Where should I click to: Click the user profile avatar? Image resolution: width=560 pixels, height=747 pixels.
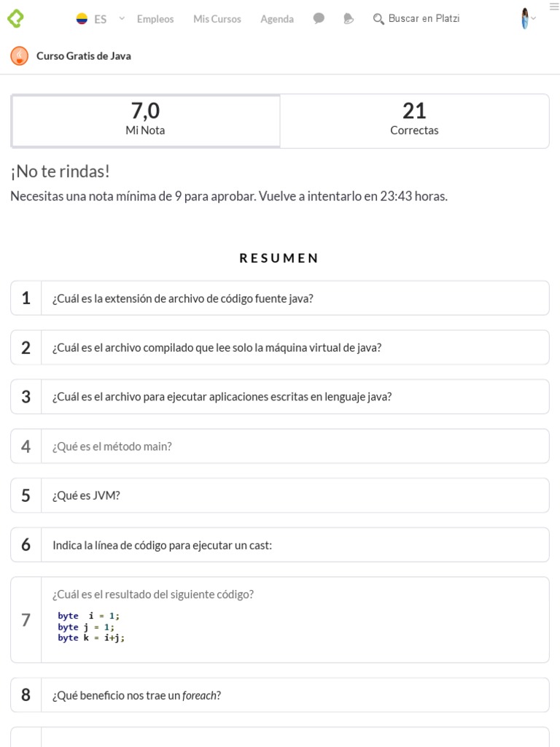coord(524,18)
